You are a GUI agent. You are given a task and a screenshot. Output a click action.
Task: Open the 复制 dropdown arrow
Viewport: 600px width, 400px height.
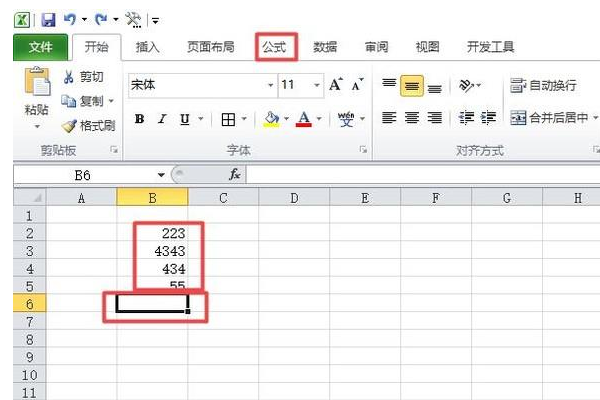click(111, 101)
